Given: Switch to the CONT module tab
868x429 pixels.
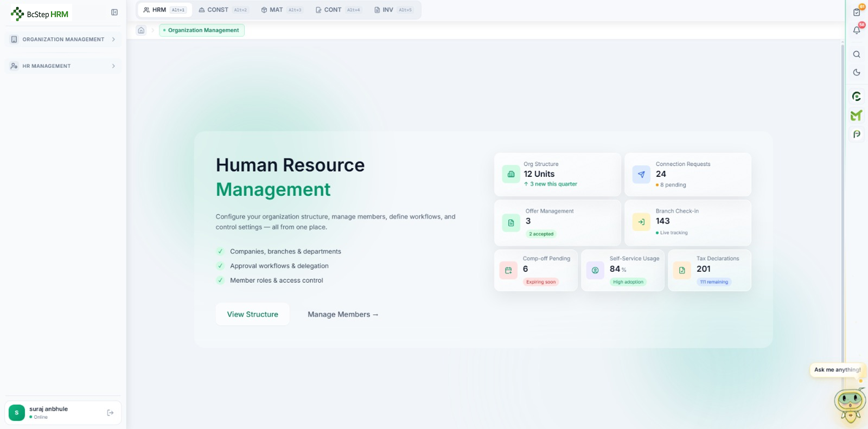Looking at the screenshot, I should pos(338,10).
